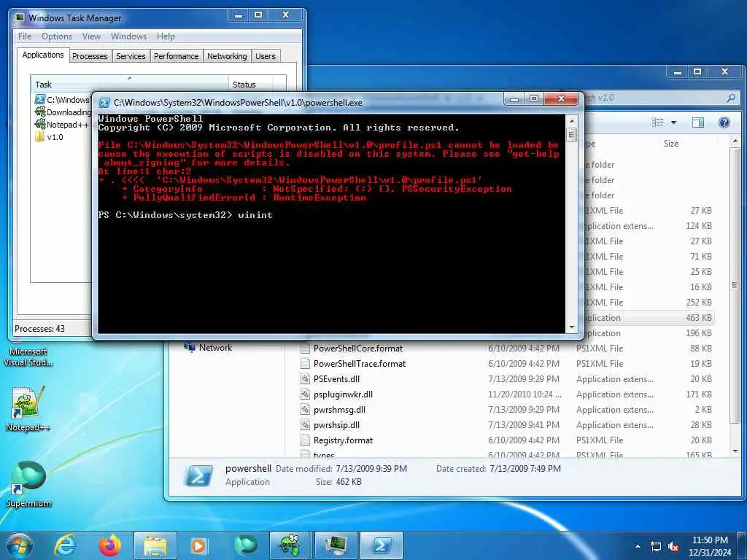Switch to the Networking tab
The height and width of the screenshot is (560, 747).
pyautogui.click(x=227, y=56)
